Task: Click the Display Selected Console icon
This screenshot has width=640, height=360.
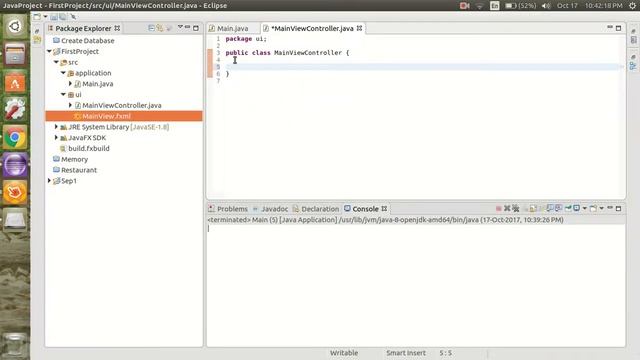Action: (576, 209)
